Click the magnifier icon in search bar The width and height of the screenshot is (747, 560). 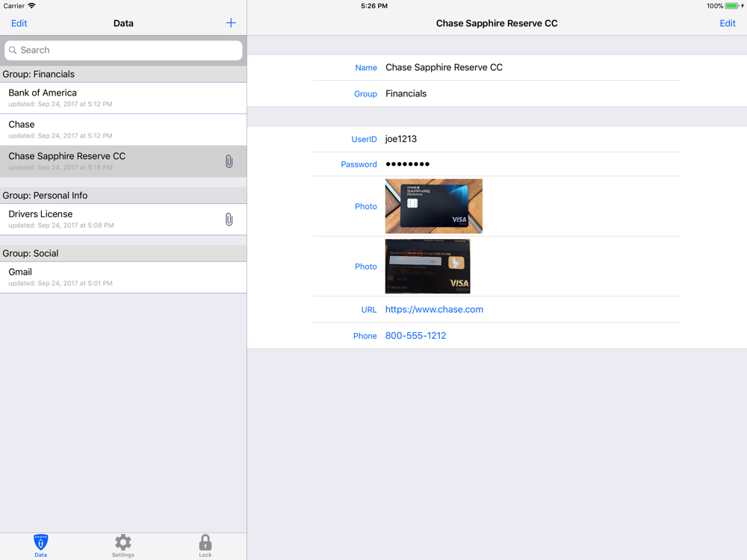(x=13, y=50)
